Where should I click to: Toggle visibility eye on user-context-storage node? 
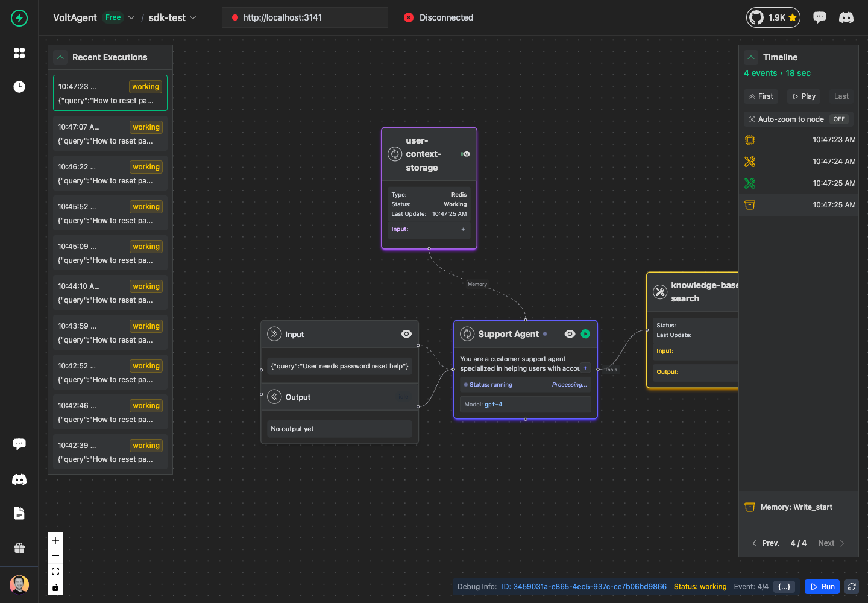point(466,154)
